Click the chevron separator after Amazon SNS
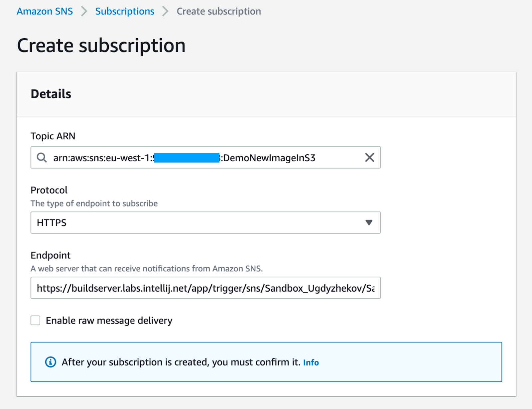 (x=84, y=11)
